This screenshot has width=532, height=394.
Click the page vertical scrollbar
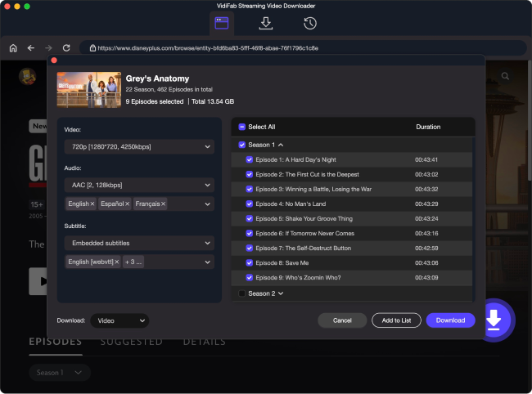click(x=530, y=120)
